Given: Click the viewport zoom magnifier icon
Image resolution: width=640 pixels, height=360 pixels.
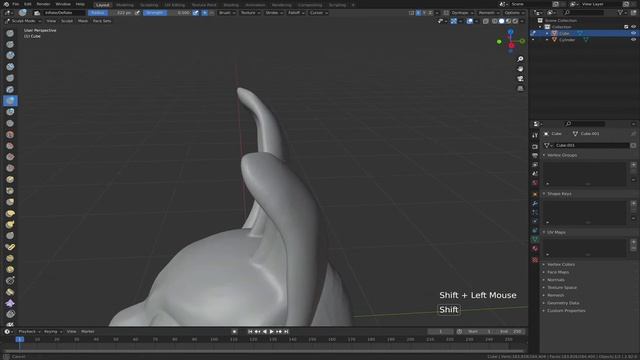Looking at the screenshot, I should click(x=520, y=59).
